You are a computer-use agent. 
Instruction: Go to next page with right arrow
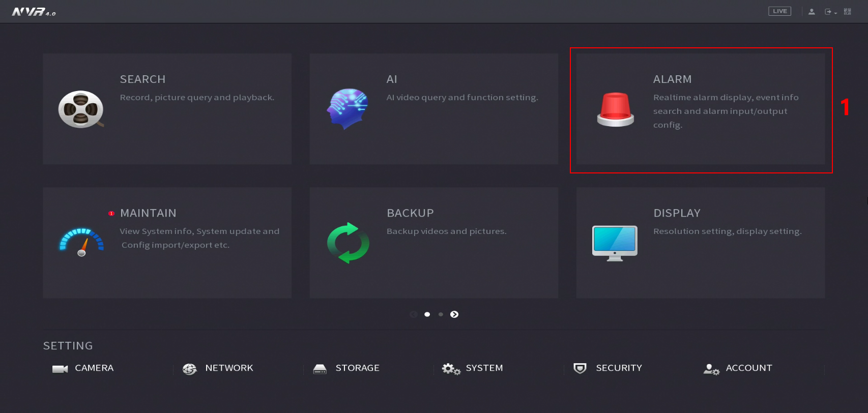coord(454,314)
